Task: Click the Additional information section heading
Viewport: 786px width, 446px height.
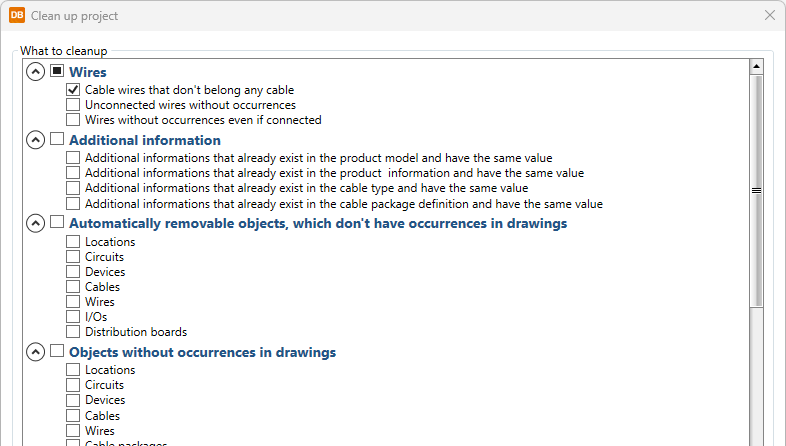Action: 145,140
